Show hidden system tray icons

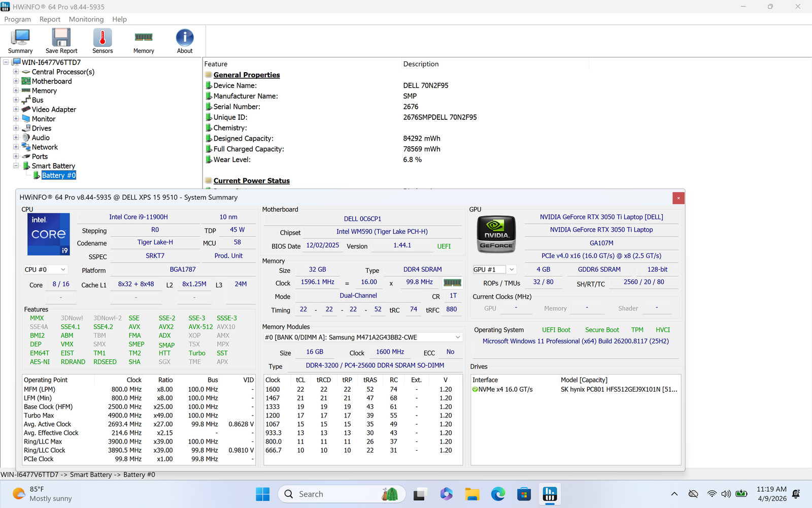point(674,494)
